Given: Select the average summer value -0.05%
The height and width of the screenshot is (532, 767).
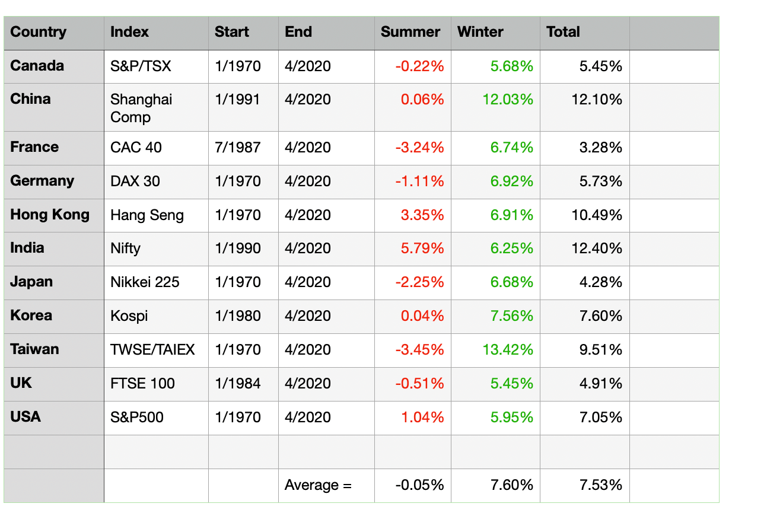Looking at the screenshot, I should tap(419, 485).
